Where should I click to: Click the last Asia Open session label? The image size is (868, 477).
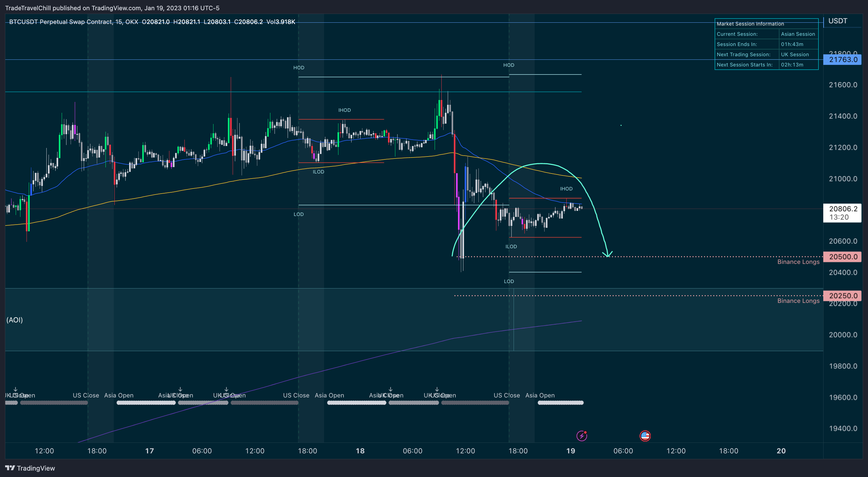coord(540,395)
